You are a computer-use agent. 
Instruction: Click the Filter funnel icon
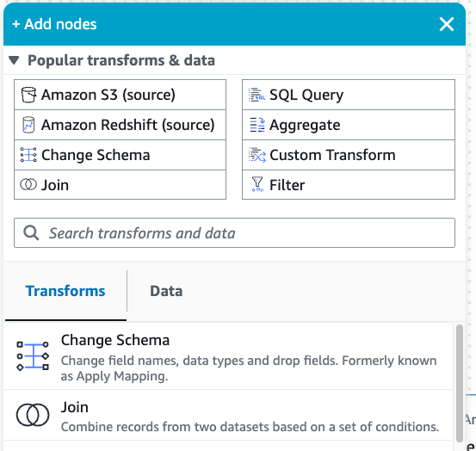257,184
